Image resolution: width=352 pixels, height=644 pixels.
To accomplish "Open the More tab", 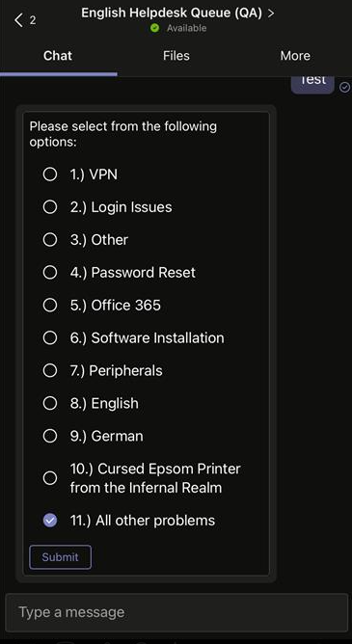I will 295,56.
